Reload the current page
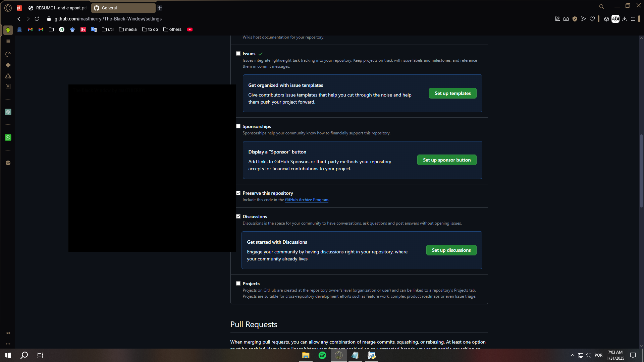644x362 pixels. [x=37, y=19]
